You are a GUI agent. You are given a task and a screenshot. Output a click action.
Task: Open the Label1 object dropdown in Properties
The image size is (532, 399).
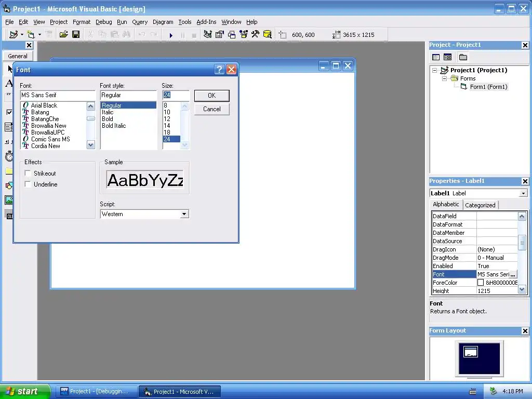tap(523, 193)
